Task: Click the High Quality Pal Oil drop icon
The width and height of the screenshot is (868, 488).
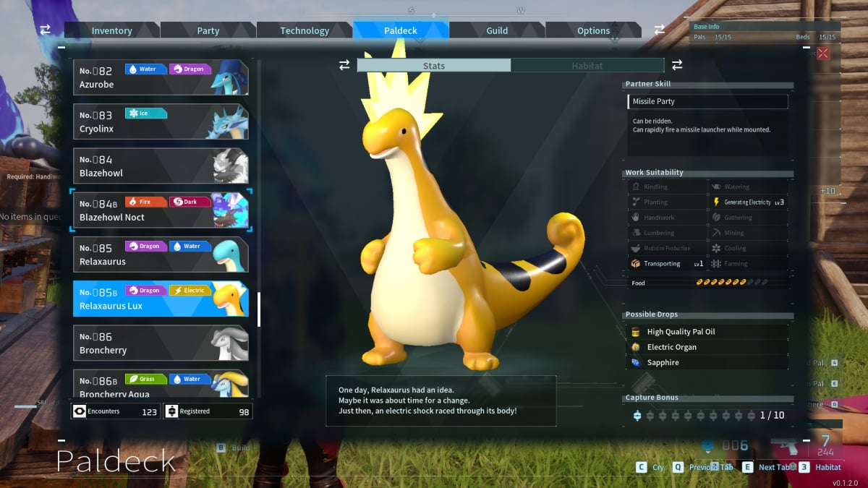Action: [x=634, y=331]
